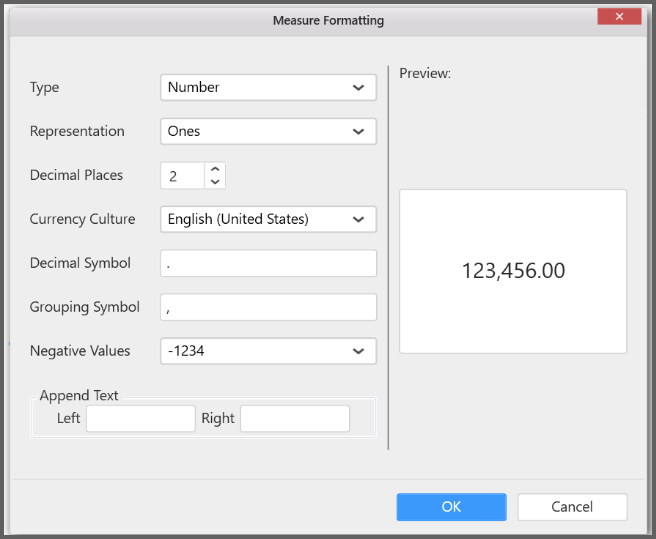Click the Currency Culture label
Screen dimensions: 656x539
pos(77,219)
